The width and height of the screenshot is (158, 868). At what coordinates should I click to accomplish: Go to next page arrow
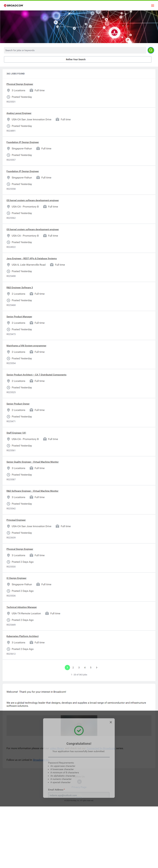97,667
